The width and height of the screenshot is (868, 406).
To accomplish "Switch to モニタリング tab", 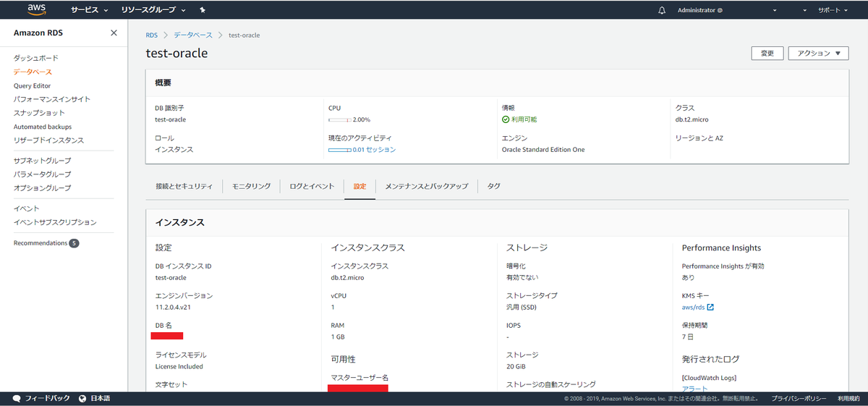I will point(251,186).
